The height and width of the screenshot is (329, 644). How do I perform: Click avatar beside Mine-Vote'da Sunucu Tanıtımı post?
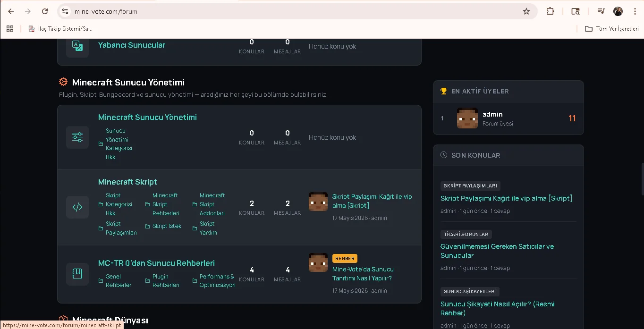tap(318, 262)
